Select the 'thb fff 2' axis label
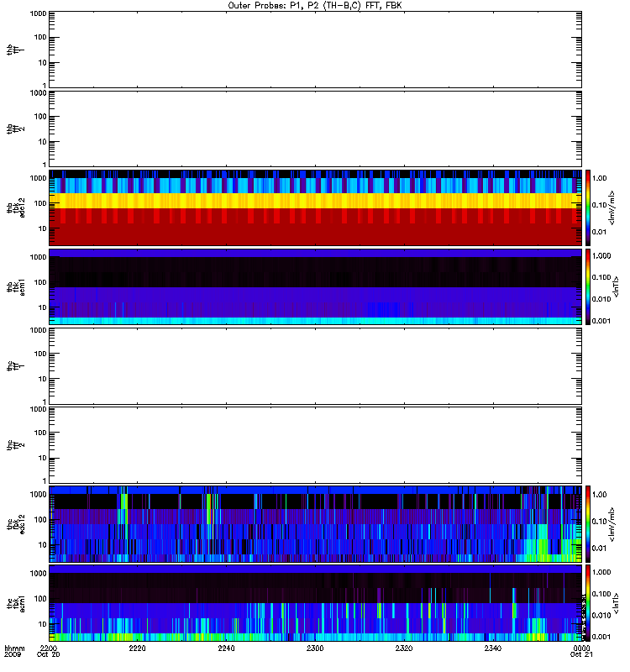This screenshot has height=672, width=630. coord(15,129)
